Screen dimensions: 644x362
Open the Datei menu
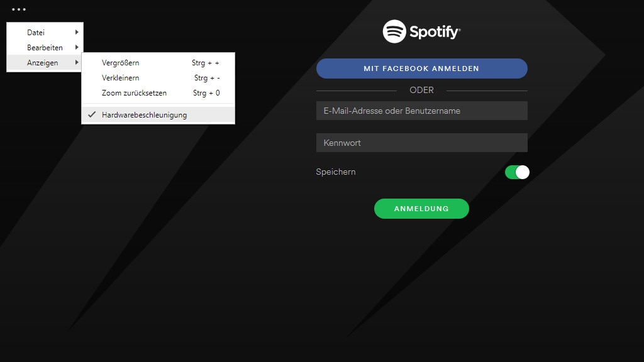pos(45,33)
